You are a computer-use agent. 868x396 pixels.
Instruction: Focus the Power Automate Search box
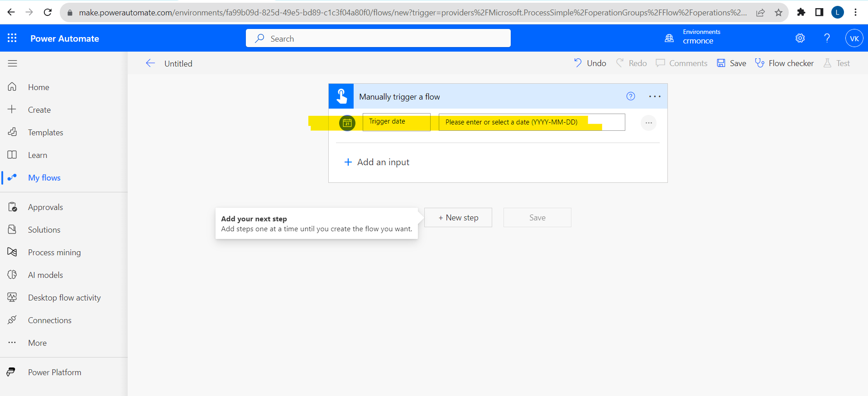378,38
